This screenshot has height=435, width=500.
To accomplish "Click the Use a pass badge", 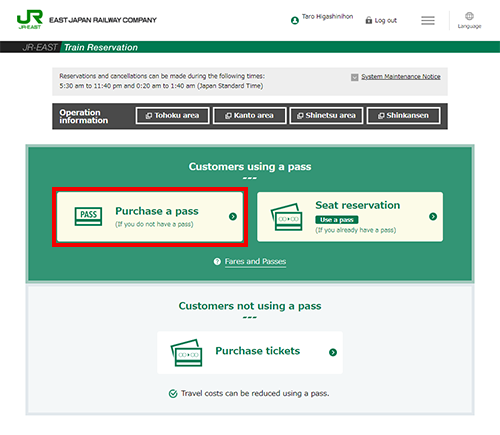I will coord(337,220).
